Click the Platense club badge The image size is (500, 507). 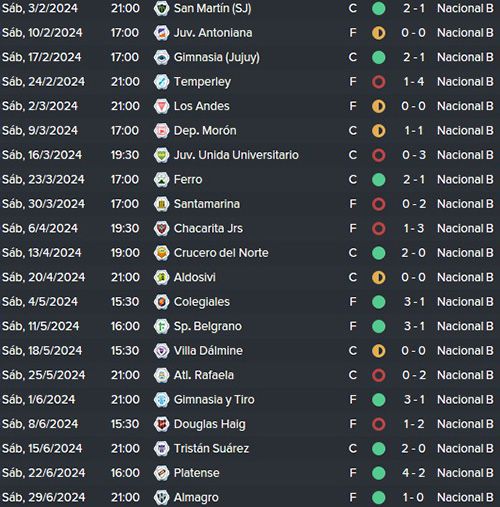pyautogui.click(x=161, y=473)
